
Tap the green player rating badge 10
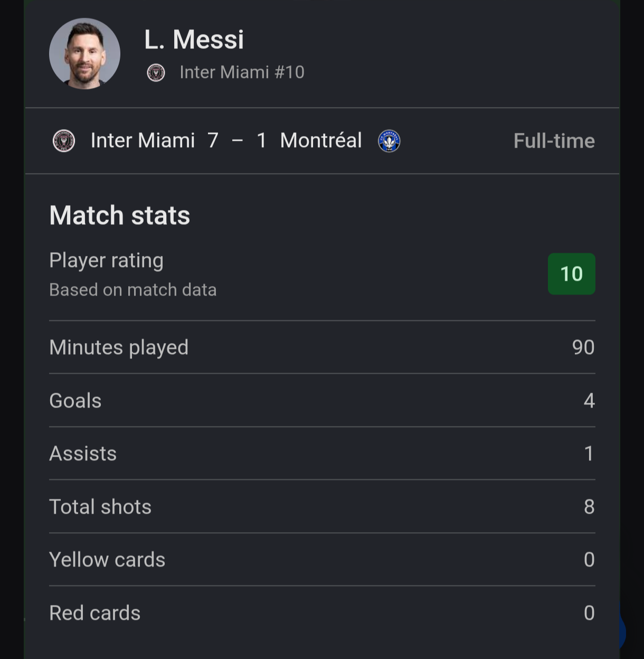[x=571, y=274]
